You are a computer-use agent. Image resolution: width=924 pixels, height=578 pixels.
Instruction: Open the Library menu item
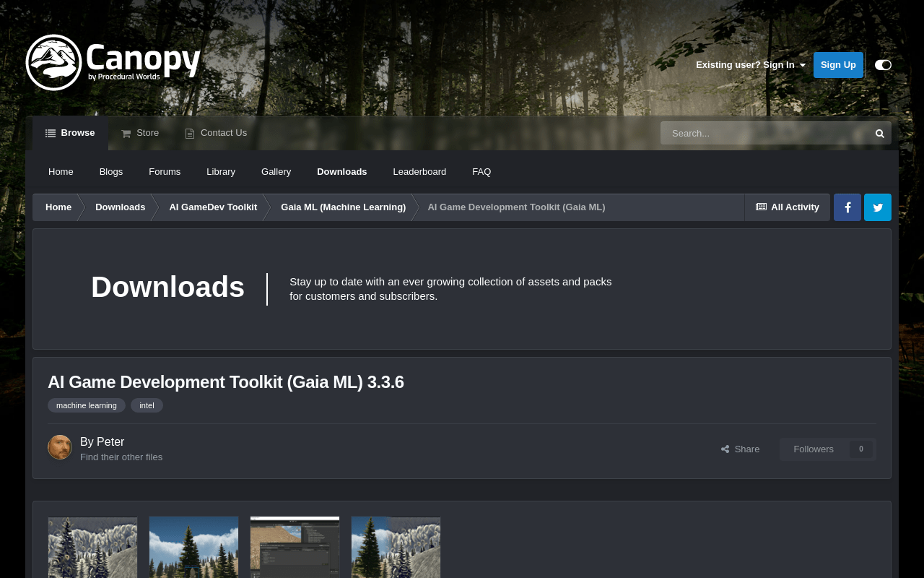(221, 172)
